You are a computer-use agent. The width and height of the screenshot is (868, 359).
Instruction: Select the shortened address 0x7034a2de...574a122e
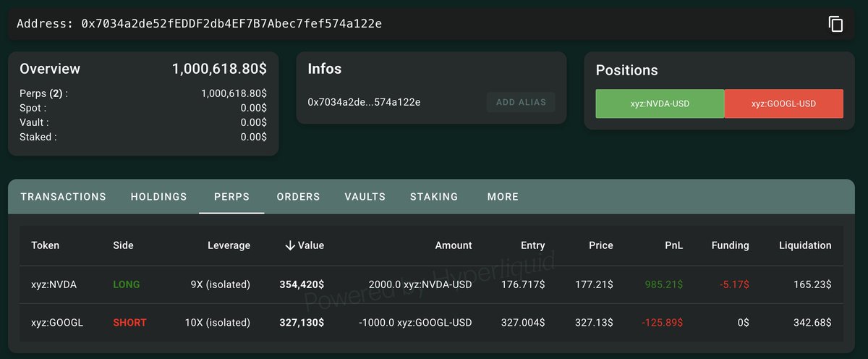tap(364, 102)
